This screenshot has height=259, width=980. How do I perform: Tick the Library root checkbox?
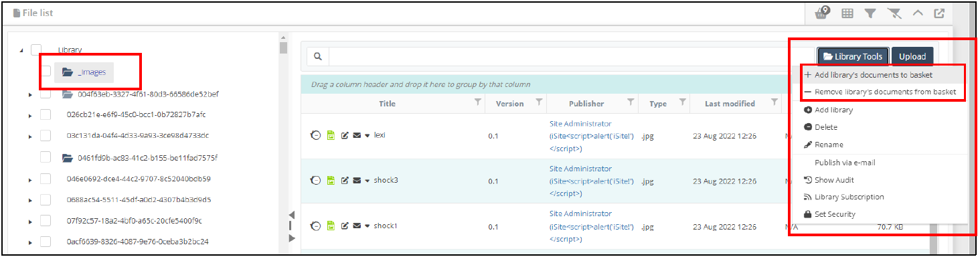[x=37, y=50]
